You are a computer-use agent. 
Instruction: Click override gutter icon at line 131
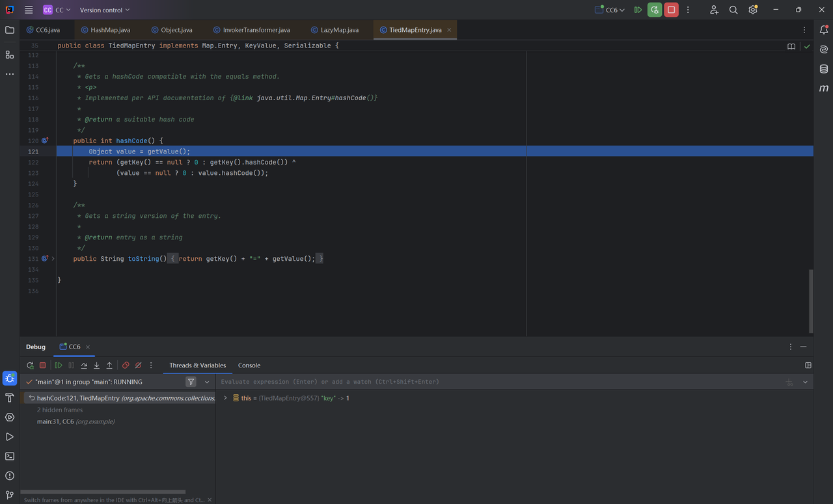[45, 258]
